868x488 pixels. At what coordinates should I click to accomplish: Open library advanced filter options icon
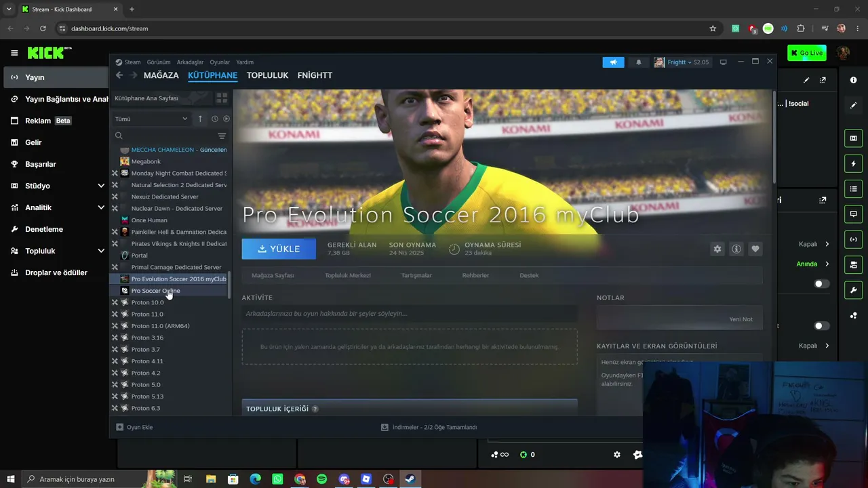[222, 136]
